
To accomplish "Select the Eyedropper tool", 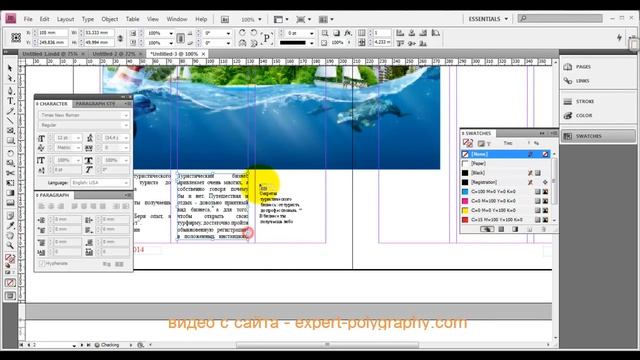I will click(10, 225).
